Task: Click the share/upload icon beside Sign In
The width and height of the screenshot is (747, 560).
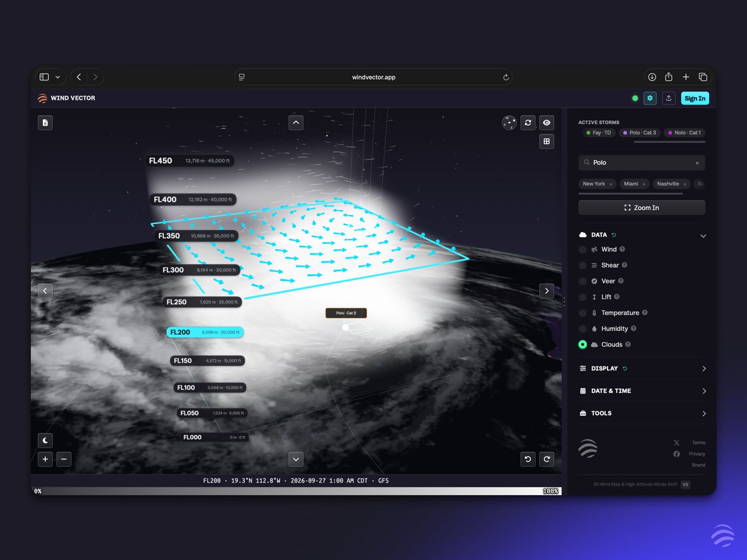Action: (x=669, y=98)
